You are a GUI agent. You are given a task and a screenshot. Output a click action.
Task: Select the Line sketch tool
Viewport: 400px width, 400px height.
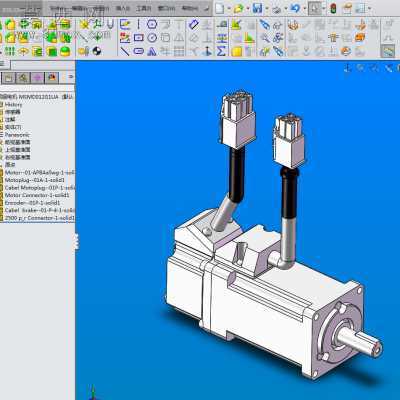tap(125, 51)
